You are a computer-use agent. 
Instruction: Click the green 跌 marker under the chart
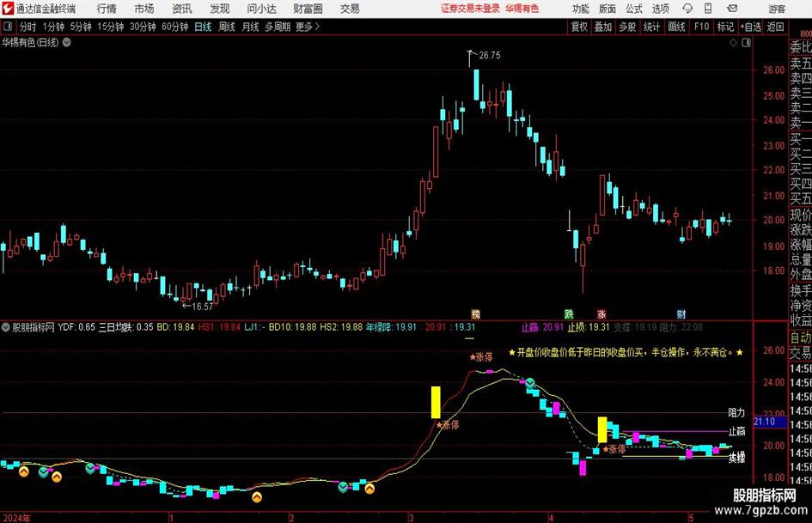(569, 313)
